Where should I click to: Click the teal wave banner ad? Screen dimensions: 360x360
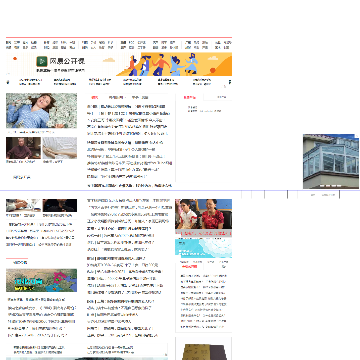(x=203, y=248)
